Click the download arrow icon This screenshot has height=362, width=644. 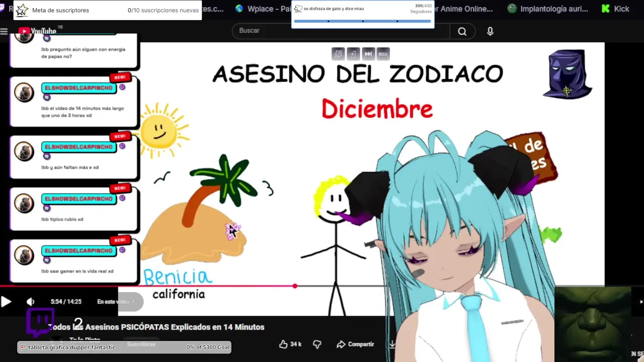pos(392,344)
